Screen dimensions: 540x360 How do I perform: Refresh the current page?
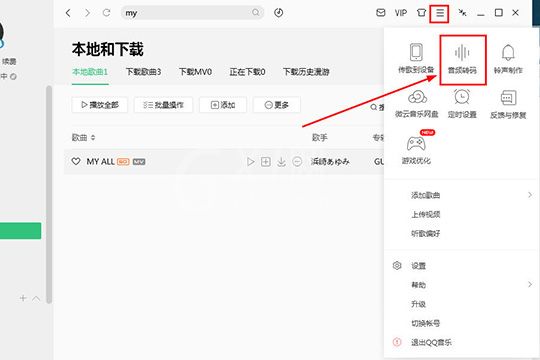pos(106,13)
